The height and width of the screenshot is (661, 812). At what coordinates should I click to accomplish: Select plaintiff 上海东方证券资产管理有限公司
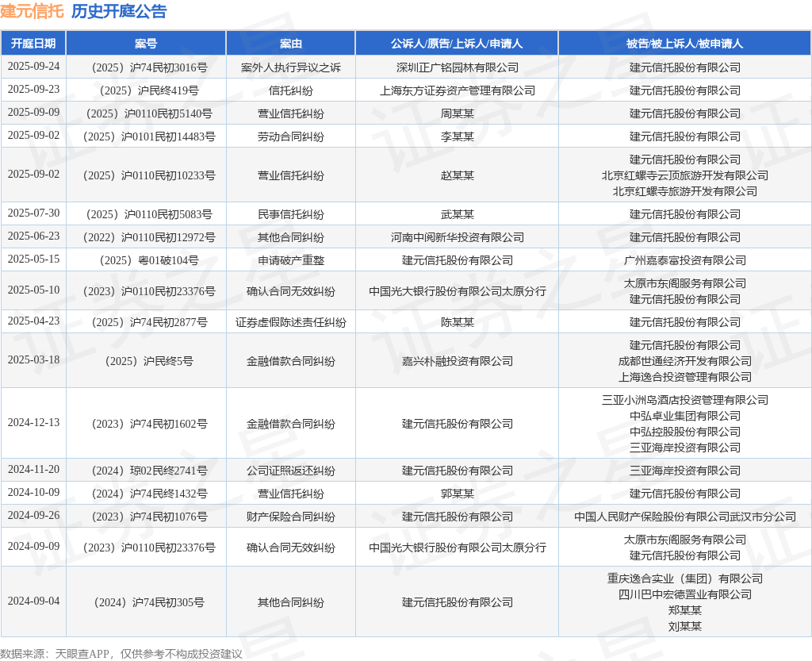(458, 90)
